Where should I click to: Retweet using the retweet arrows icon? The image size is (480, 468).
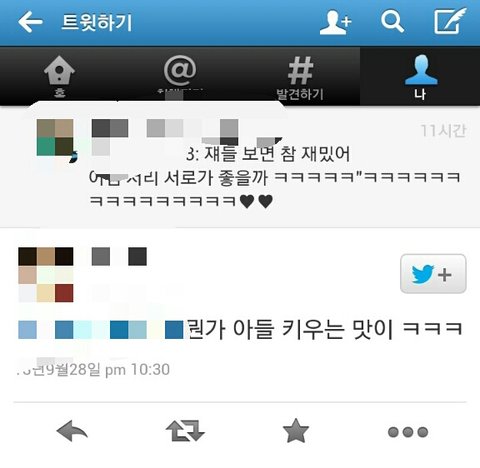point(185,431)
